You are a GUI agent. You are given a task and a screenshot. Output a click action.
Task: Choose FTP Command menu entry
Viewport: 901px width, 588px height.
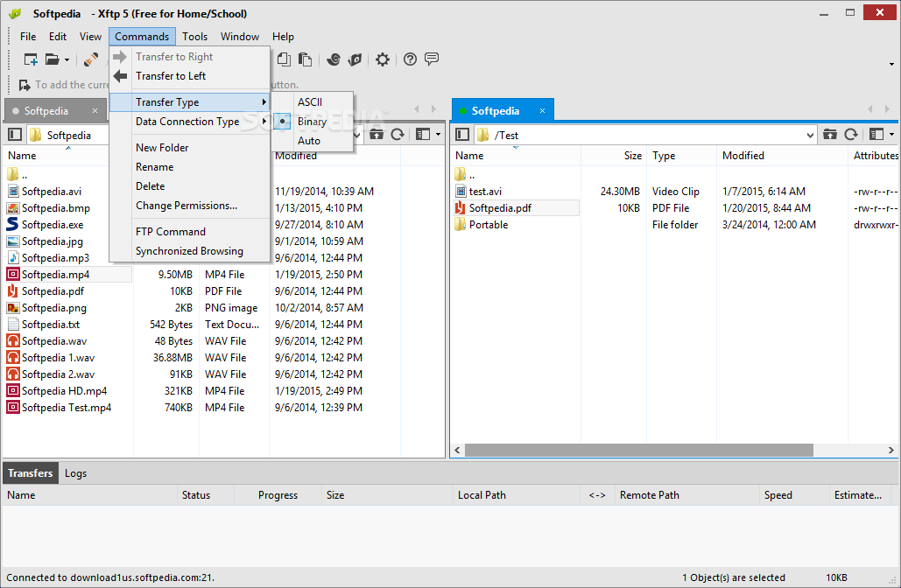(190, 231)
